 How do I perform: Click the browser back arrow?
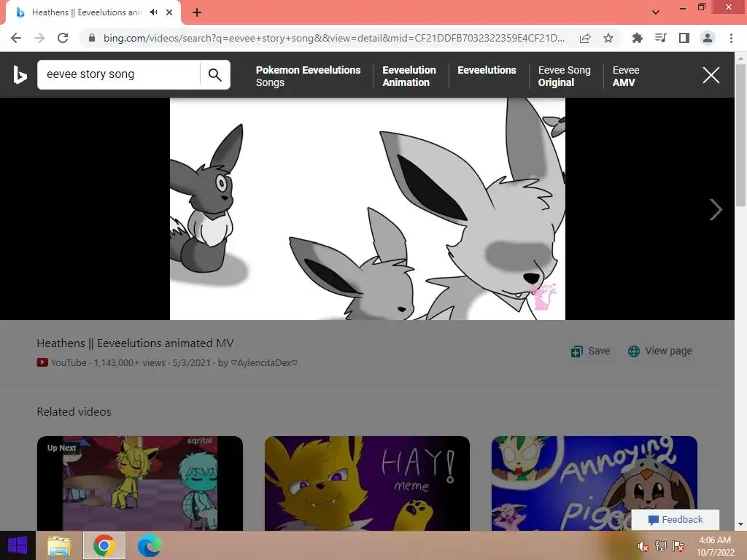point(16,38)
